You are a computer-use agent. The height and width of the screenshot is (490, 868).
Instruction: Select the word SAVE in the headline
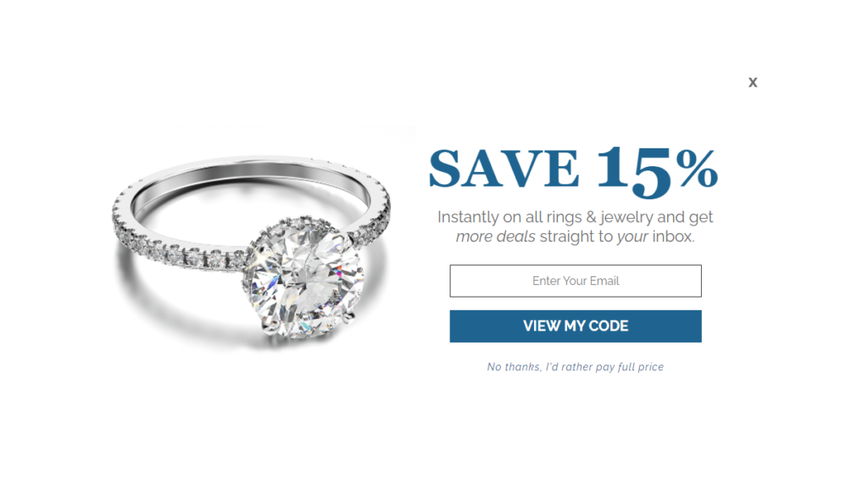point(504,169)
